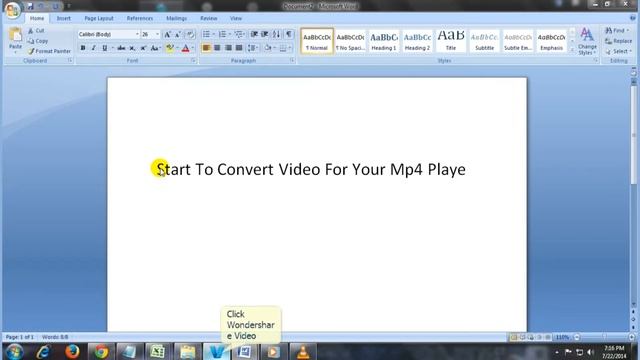Apply the yellow text highlight color

tap(170, 48)
